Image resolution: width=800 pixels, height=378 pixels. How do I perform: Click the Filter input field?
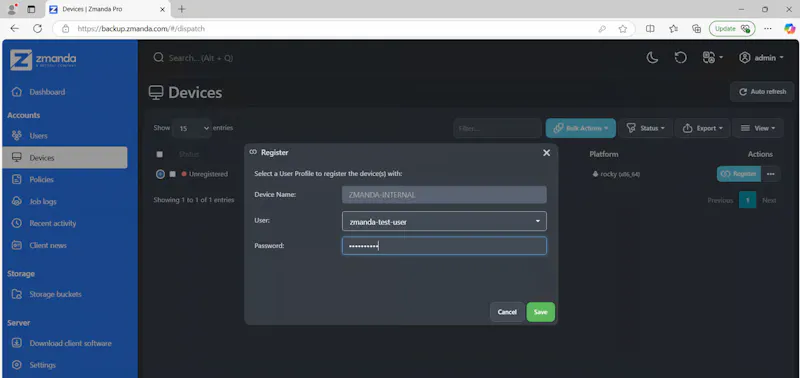coord(497,129)
